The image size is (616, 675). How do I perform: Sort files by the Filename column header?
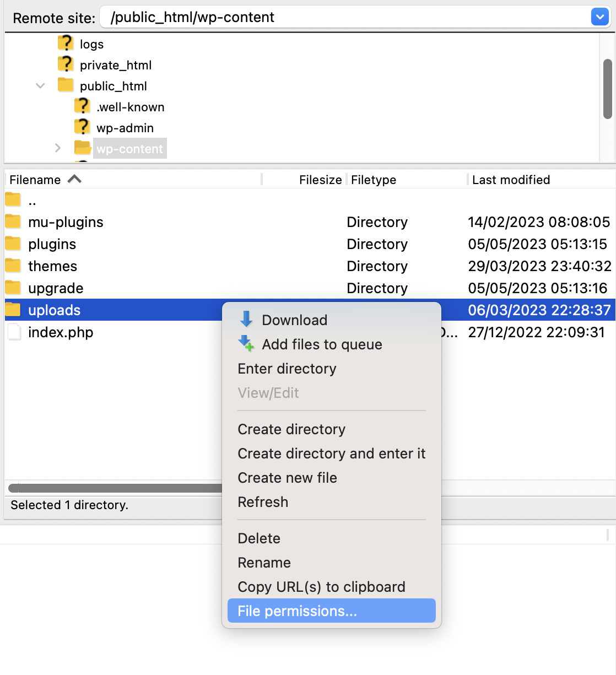click(35, 179)
